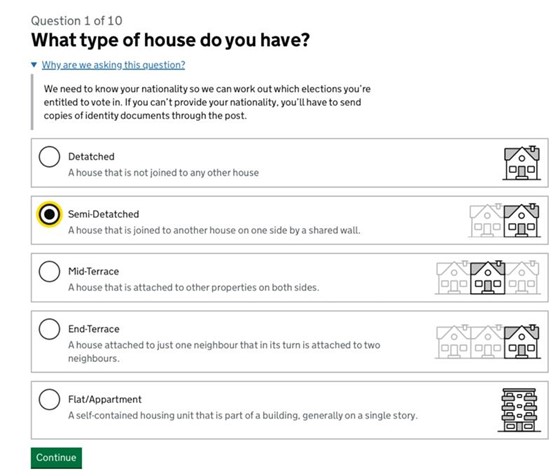Select the Semi-Detatched radio button
The image size is (560, 476).
[x=49, y=214]
